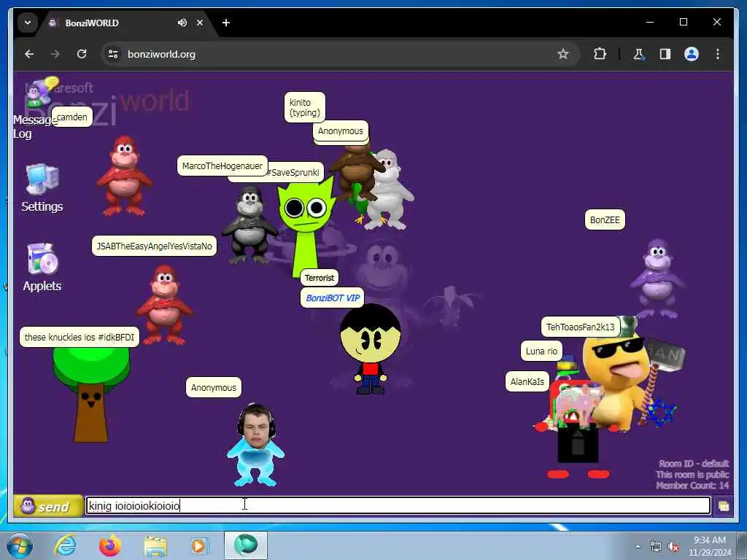Image resolution: width=747 pixels, height=560 pixels.
Task: Click the black gorilla MarcoTheHogenauer
Action: point(249,225)
